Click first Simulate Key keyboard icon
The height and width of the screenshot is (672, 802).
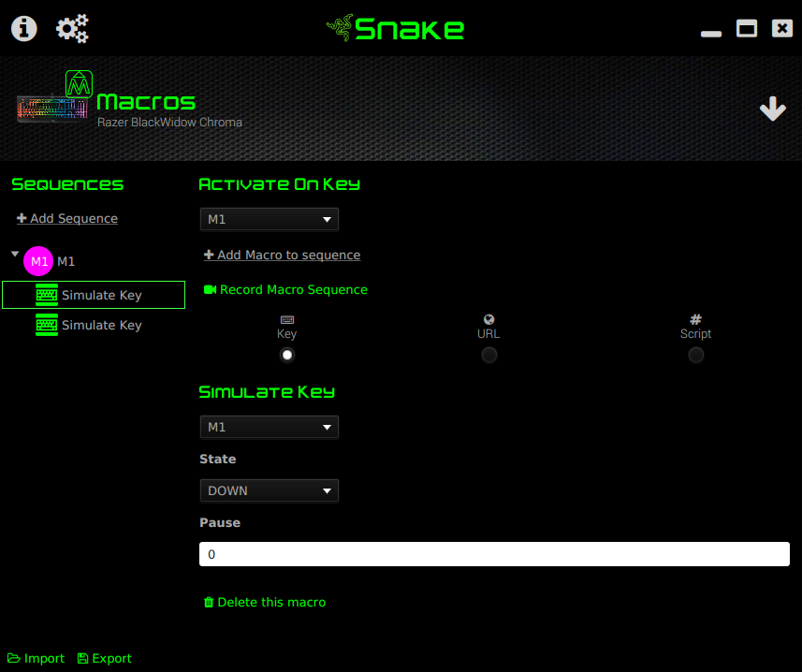tap(47, 295)
